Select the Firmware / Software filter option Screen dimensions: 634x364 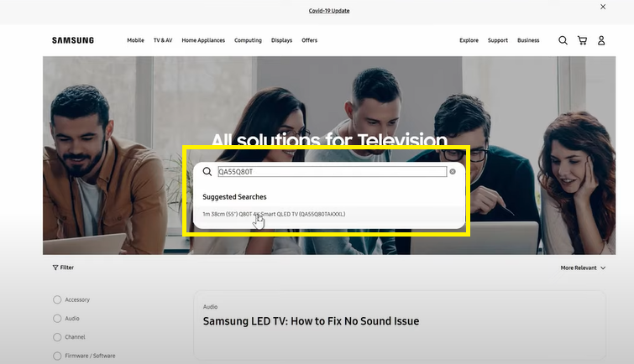coord(84,356)
